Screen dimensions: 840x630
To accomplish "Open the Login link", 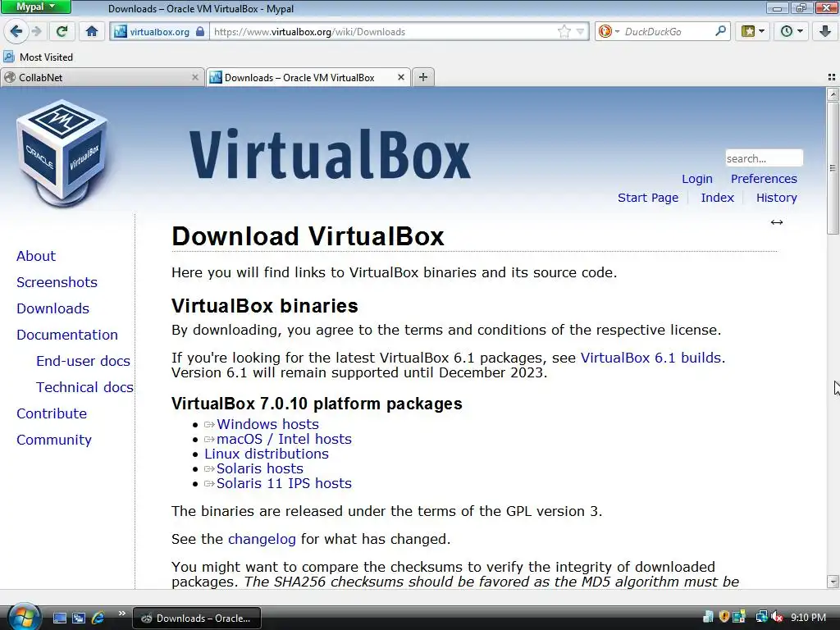I will click(x=697, y=179).
